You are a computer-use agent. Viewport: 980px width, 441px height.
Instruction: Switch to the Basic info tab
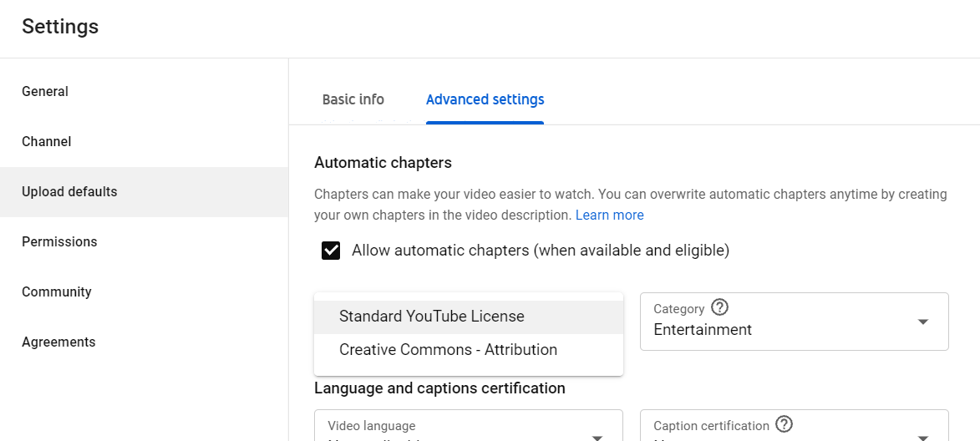tap(353, 100)
